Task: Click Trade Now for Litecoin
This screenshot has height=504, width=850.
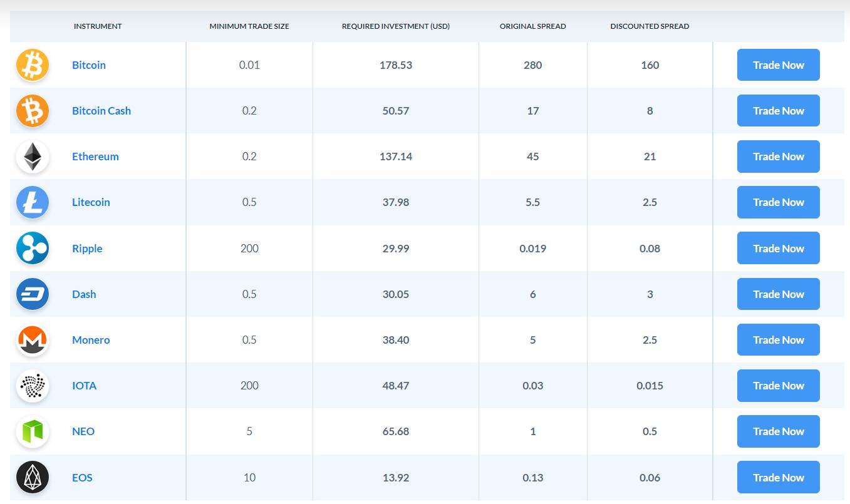Action: pyautogui.click(x=779, y=202)
